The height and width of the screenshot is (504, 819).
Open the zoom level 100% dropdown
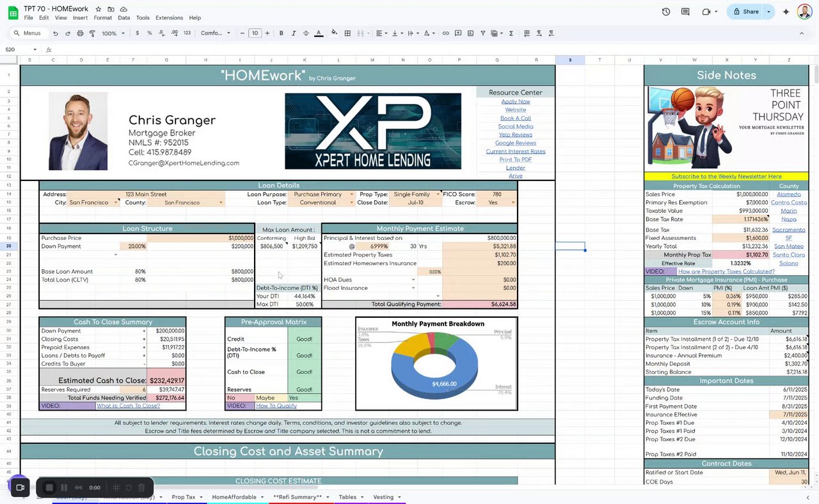coord(113,33)
